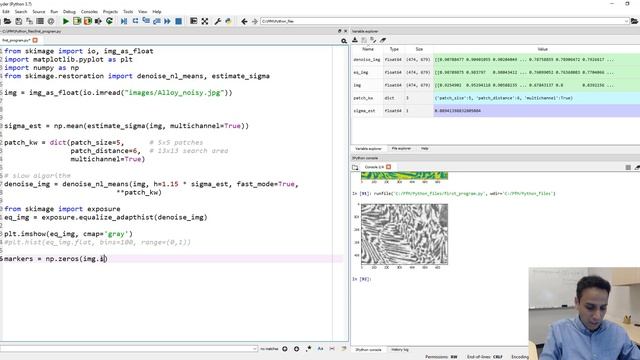Click the find text input field

129,349
